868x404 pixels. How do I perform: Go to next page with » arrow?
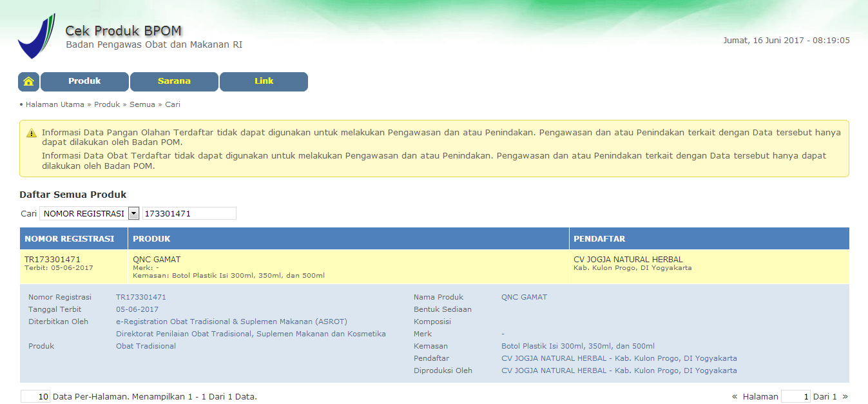(845, 397)
